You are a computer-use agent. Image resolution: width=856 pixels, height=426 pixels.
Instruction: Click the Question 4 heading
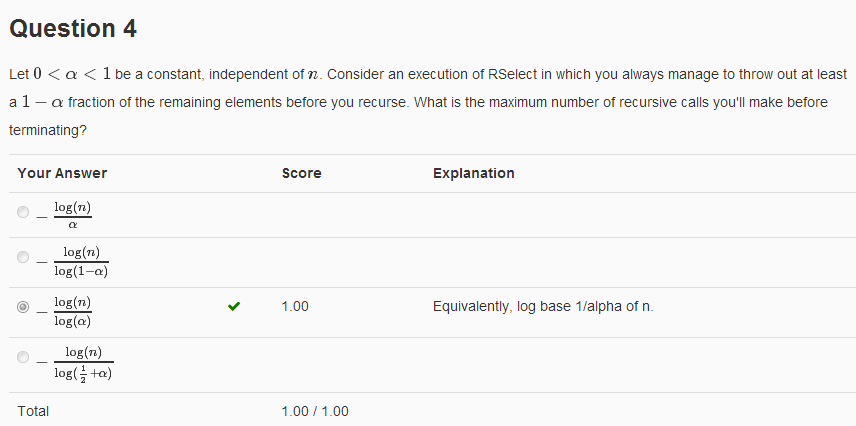click(x=73, y=28)
